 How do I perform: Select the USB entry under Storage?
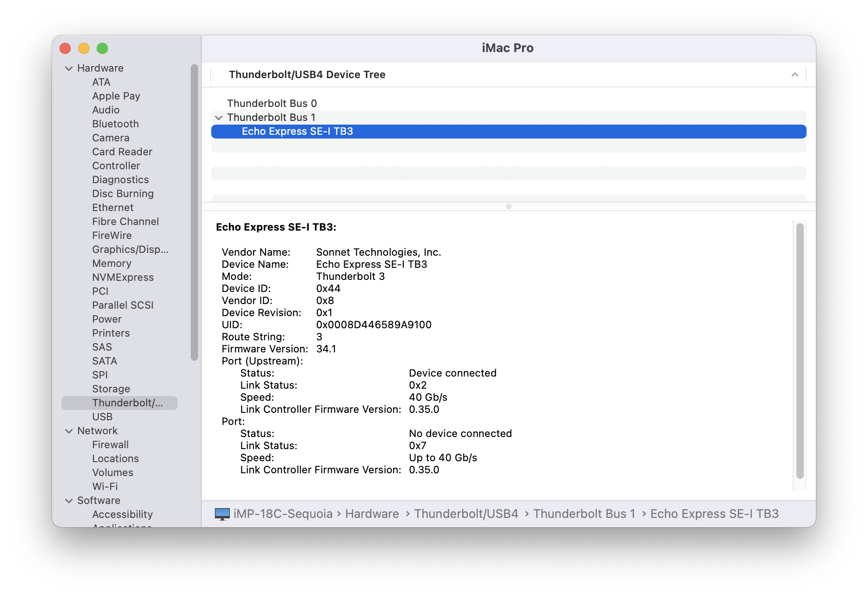[x=102, y=417]
